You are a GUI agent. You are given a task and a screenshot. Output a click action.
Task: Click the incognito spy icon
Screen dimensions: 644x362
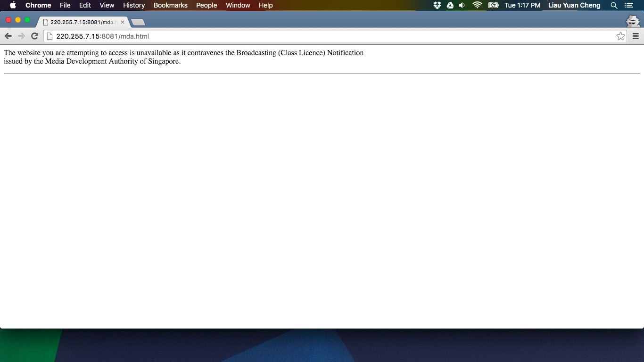click(x=633, y=21)
